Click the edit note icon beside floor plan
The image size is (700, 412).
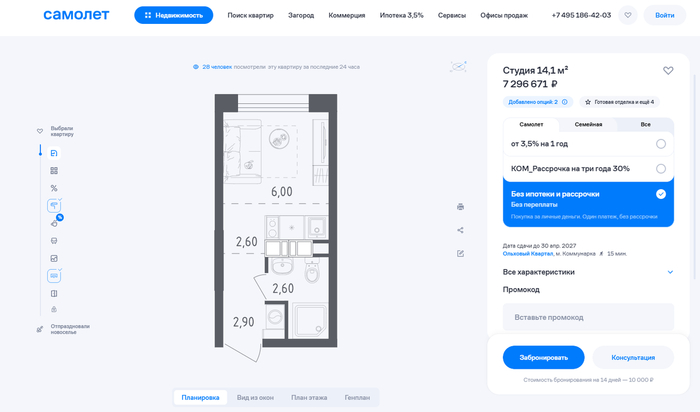460,253
